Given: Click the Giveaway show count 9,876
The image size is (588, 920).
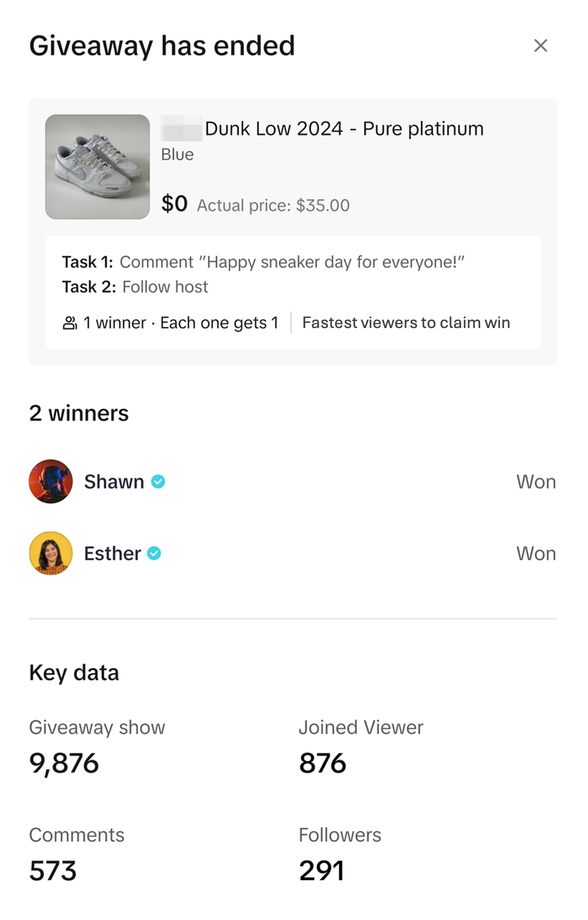Looking at the screenshot, I should click(x=64, y=763).
